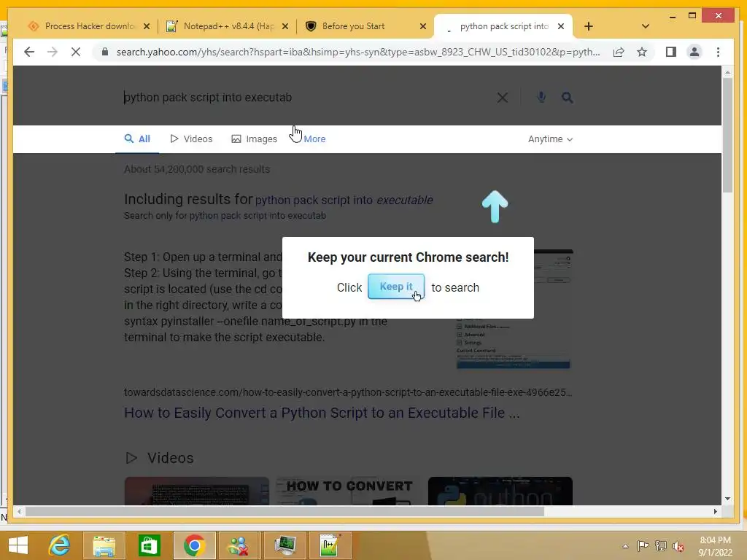The height and width of the screenshot is (560, 747).
Task: Open How to Easily Convert Python Script link
Action: tap(322, 413)
